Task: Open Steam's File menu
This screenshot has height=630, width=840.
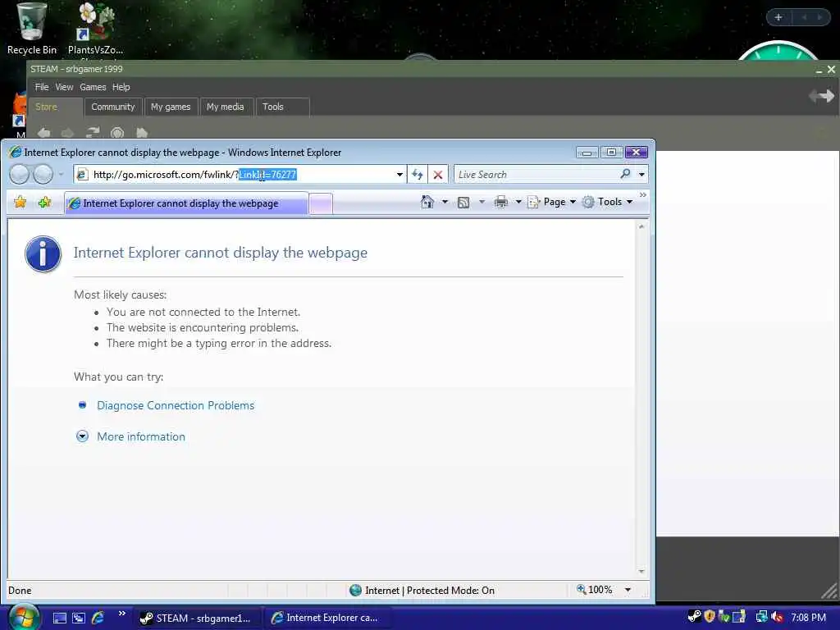Action: tap(41, 87)
